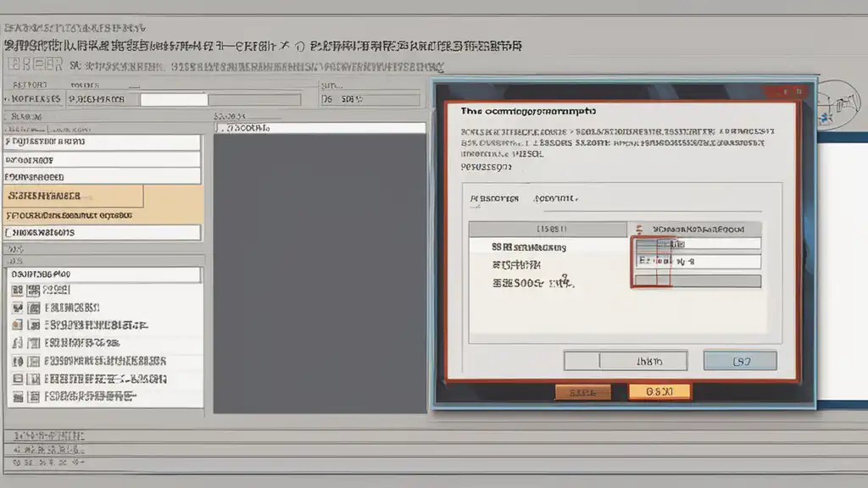
Task: Click the boxed icon in the lower-left list's fifth row
Action: 34,361
